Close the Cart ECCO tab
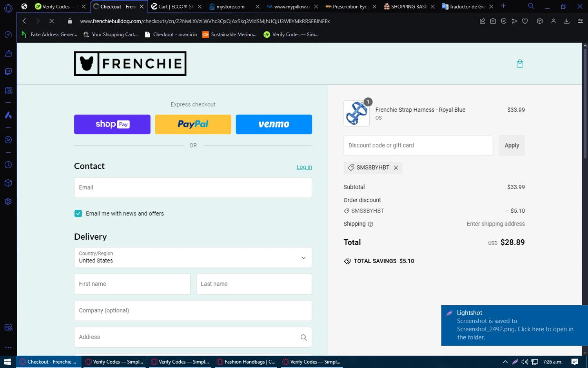The height and width of the screenshot is (368, 588). [x=200, y=7]
